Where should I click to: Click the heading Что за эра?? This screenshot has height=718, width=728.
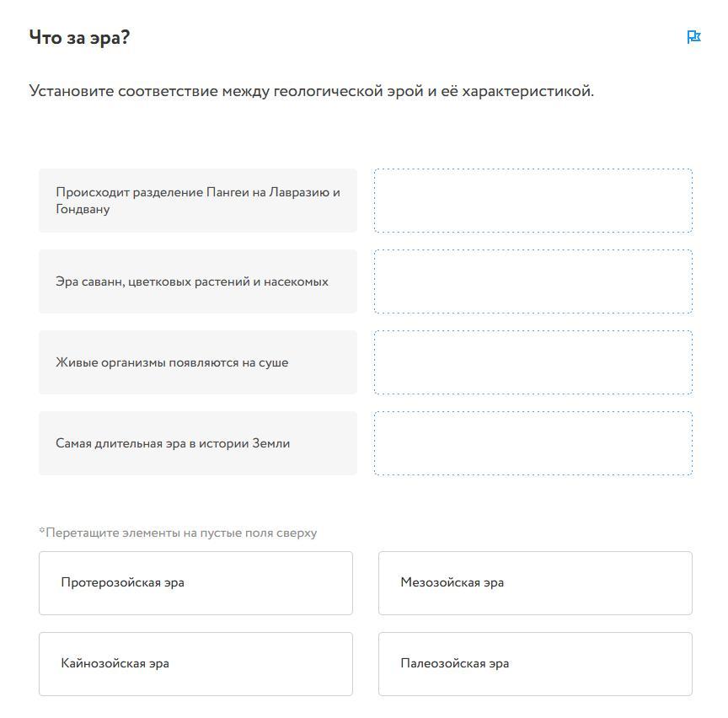pos(79,37)
